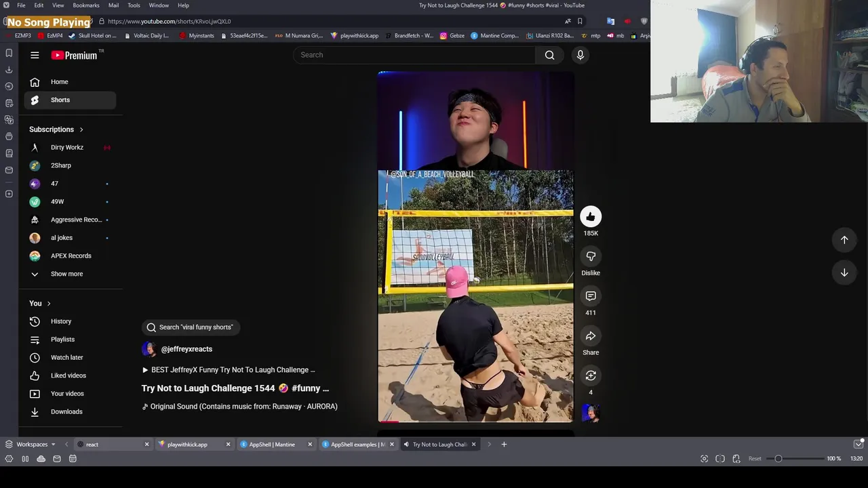Open History in the You section

click(71, 321)
